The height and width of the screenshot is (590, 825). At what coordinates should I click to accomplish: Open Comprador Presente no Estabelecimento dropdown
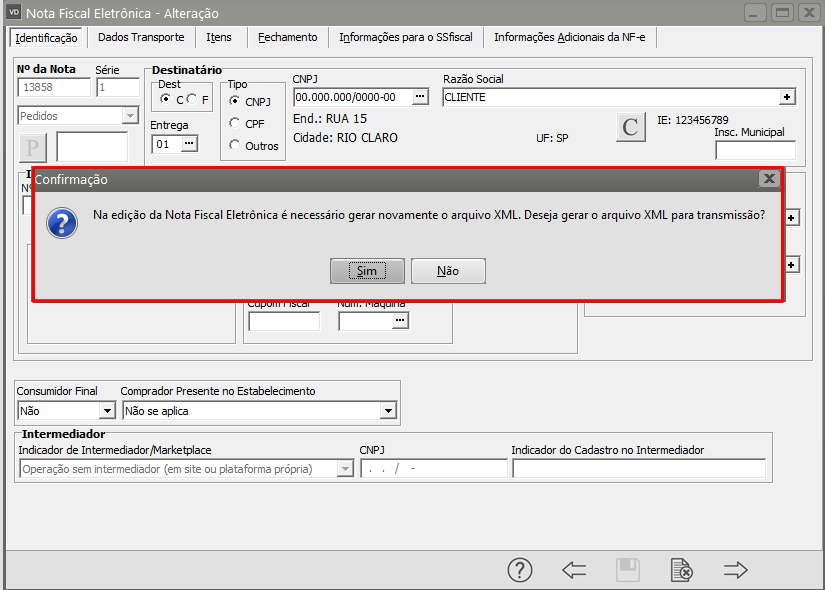pos(388,411)
